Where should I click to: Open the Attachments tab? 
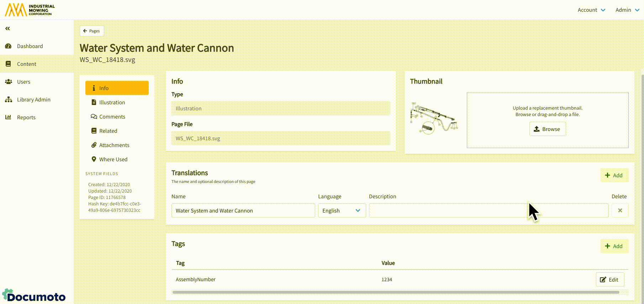point(114,145)
